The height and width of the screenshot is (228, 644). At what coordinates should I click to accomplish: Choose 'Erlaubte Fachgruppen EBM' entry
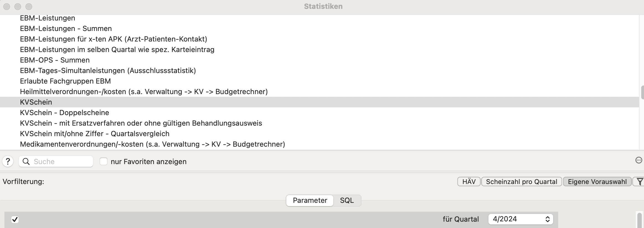65,81
